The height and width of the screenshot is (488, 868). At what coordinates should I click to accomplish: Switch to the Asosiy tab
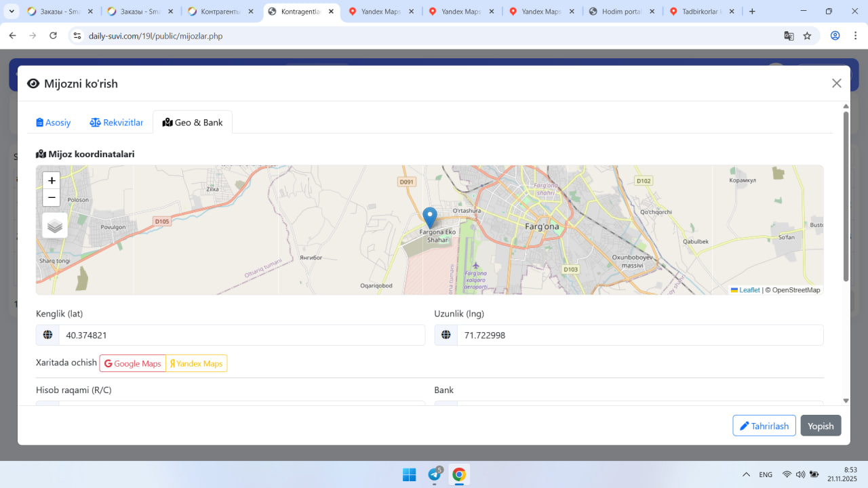54,123
